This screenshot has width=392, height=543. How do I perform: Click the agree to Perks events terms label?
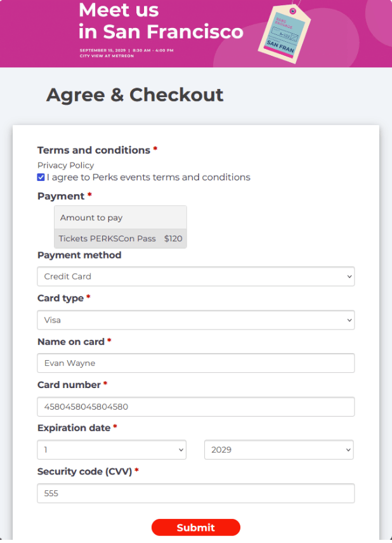click(x=148, y=177)
